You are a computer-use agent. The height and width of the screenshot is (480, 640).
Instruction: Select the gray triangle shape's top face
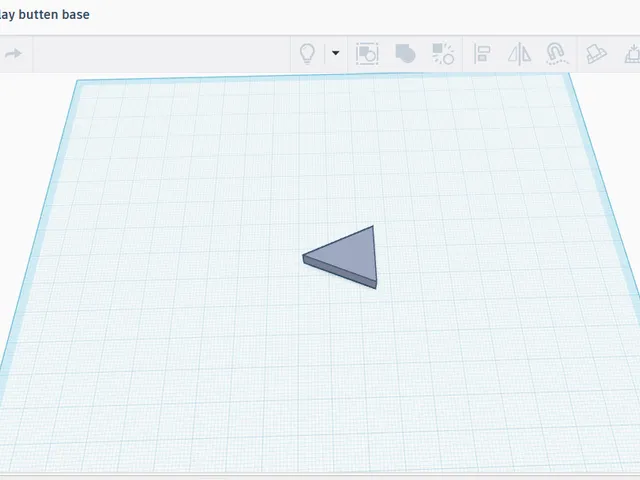pyautogui.click(x=351, y=255)
